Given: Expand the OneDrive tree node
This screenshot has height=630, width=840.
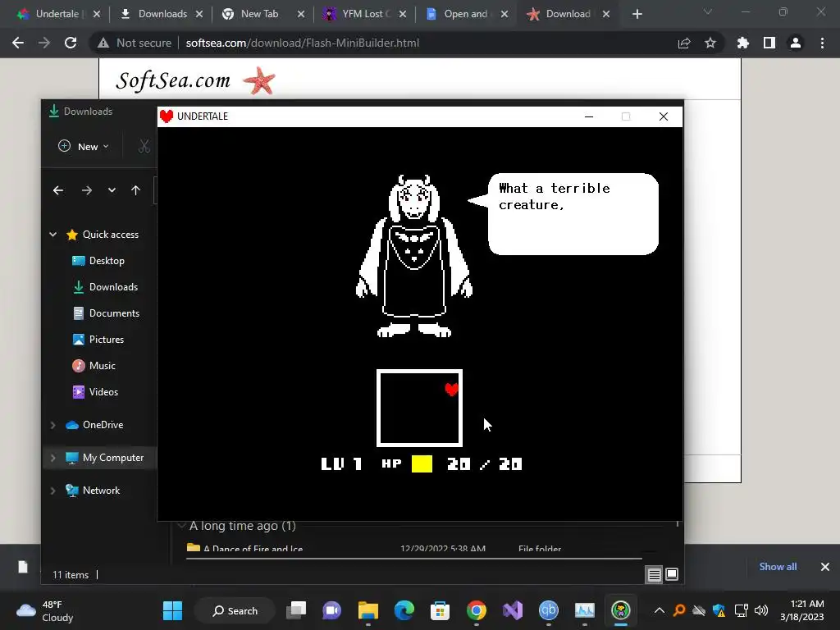Looking at the screenshot, I should [x=52, y=425].
